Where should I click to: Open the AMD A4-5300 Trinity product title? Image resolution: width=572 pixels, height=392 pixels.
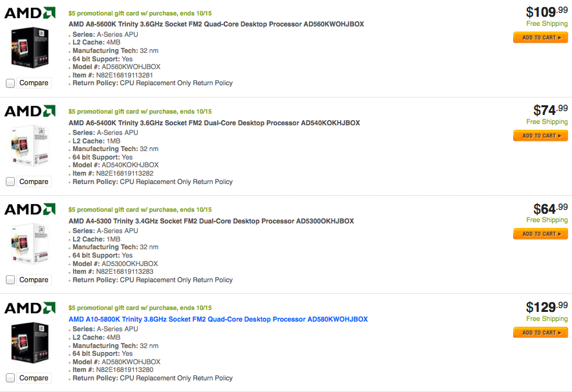211,221
